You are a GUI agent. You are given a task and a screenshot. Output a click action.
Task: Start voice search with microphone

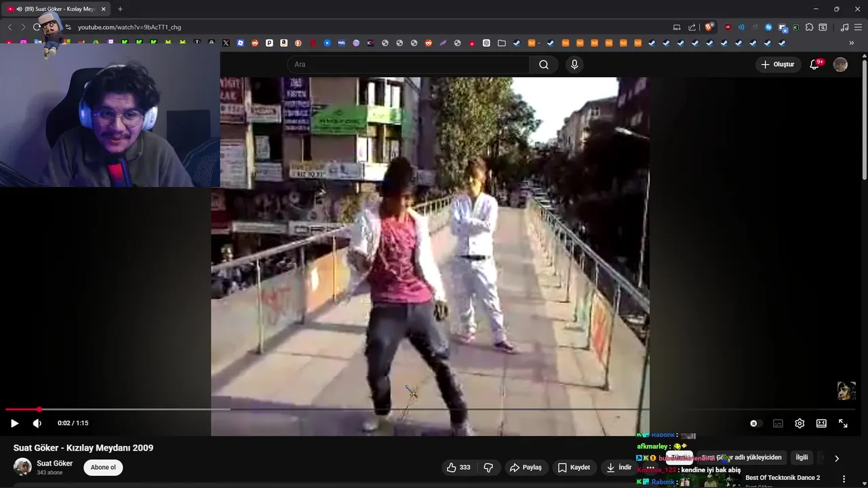(574, 64)
